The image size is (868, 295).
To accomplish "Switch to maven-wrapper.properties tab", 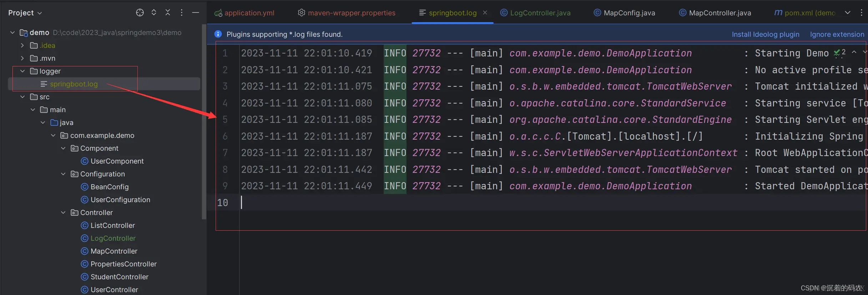I will [347, 13].
